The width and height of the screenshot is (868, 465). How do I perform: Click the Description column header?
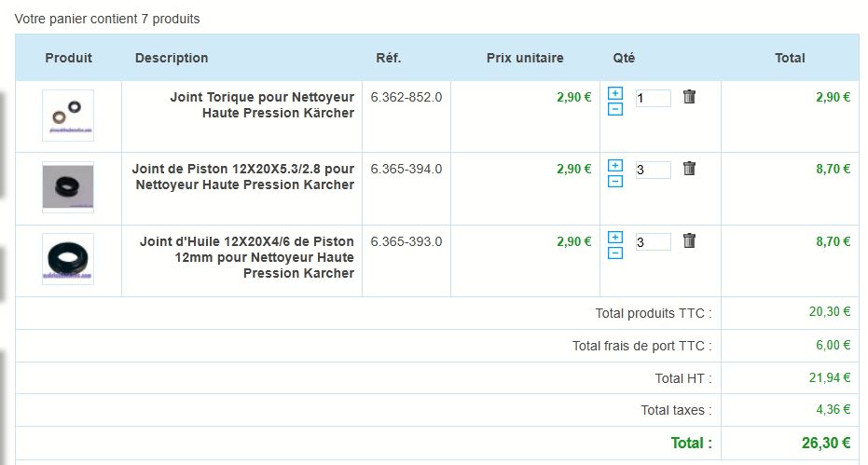[x=172, y=58]
